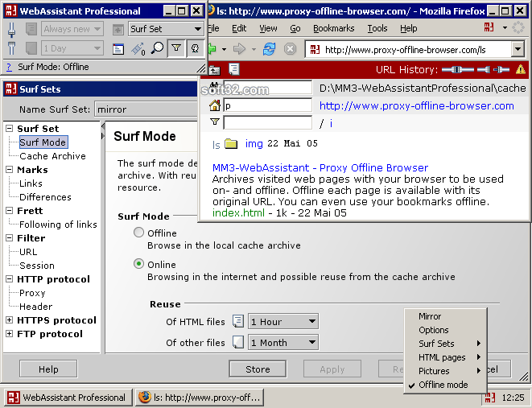Click the red MM3 icon in Firefox menu bar
The width and height of the screenshot is (532, 408).
pos(489,27)
